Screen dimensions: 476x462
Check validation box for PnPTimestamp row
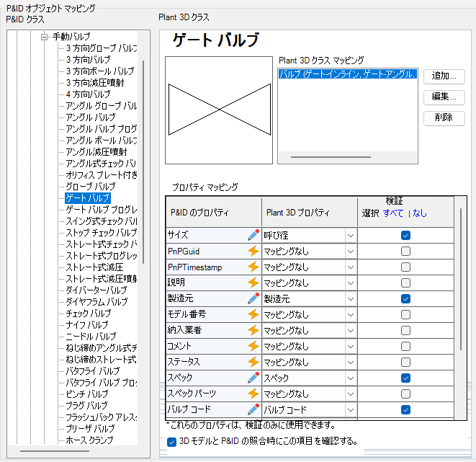(x=405, y=267)
